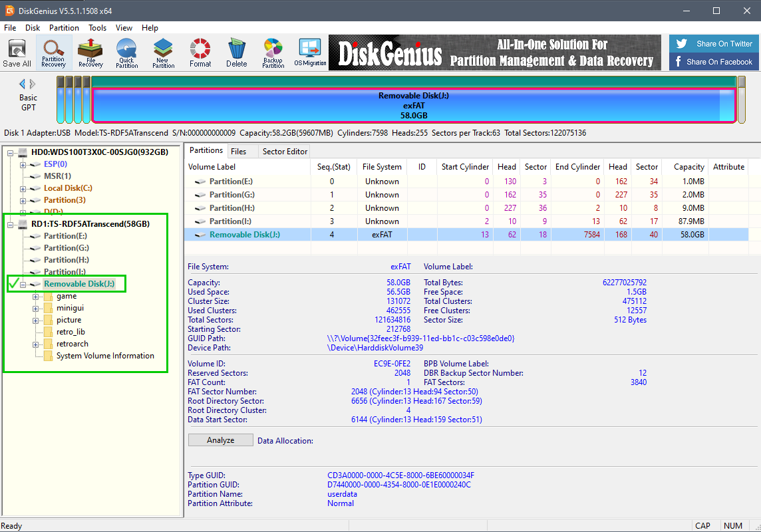Select MSR(1) in the disk tree
This screenshot has width=761, height=532.
coord(57,176)
